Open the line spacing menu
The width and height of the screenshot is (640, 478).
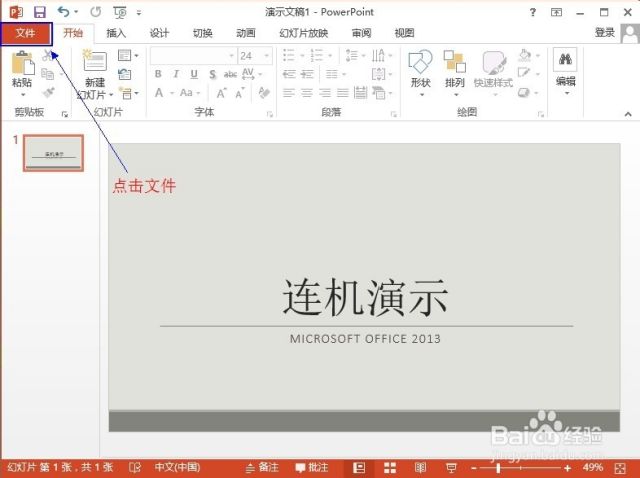click(x=355, y=55)
